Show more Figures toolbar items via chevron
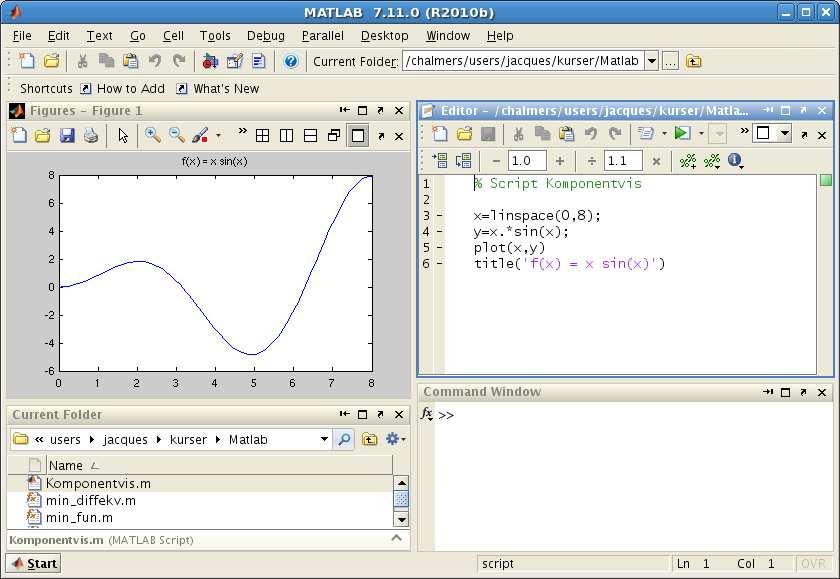Image resolution: width=840 pixels, height=579 pixels. 243,131
